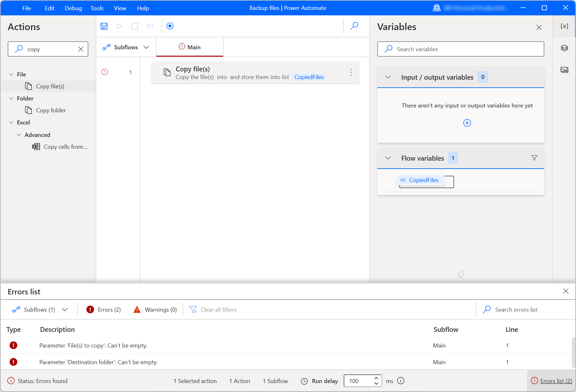Collapse the Input / output variables section
This screenshot has height=392, width=576.
click(388, 77)
